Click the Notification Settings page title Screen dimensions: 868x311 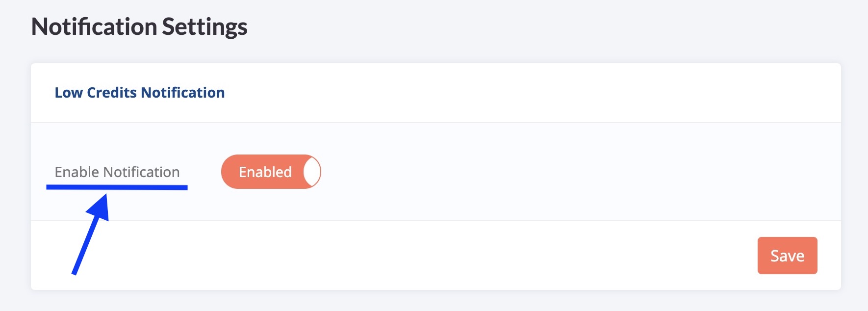point(139,27)
